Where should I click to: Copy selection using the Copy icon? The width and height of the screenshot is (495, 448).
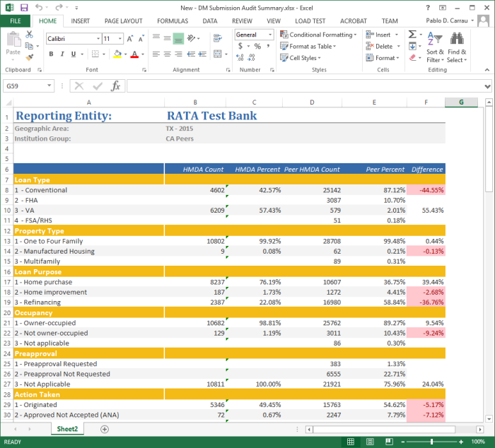(x=29, y=46)
